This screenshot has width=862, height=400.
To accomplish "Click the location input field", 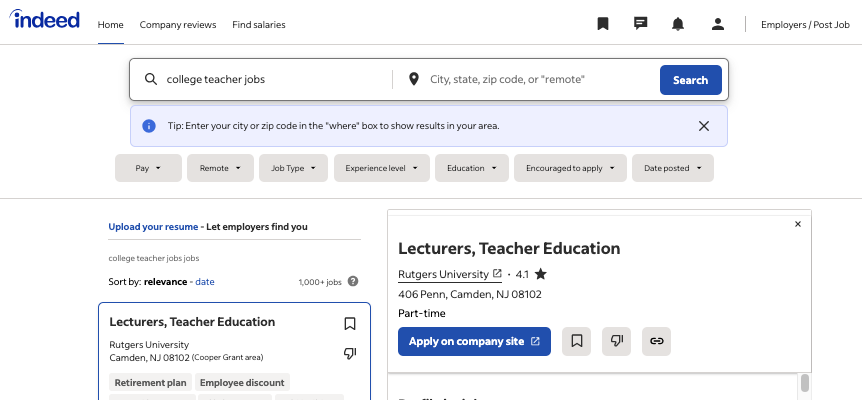I will [x=532, y=80].
